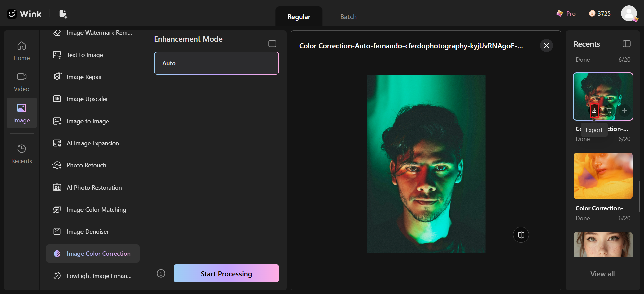644x294 pixels.
Task: Export the green portrait recent item
Action: [x=594, y=110]
